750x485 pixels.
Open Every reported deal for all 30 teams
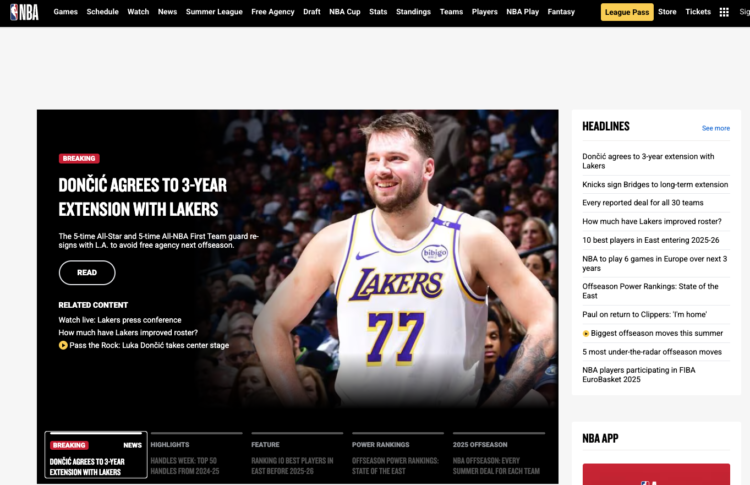click(642, 203)
